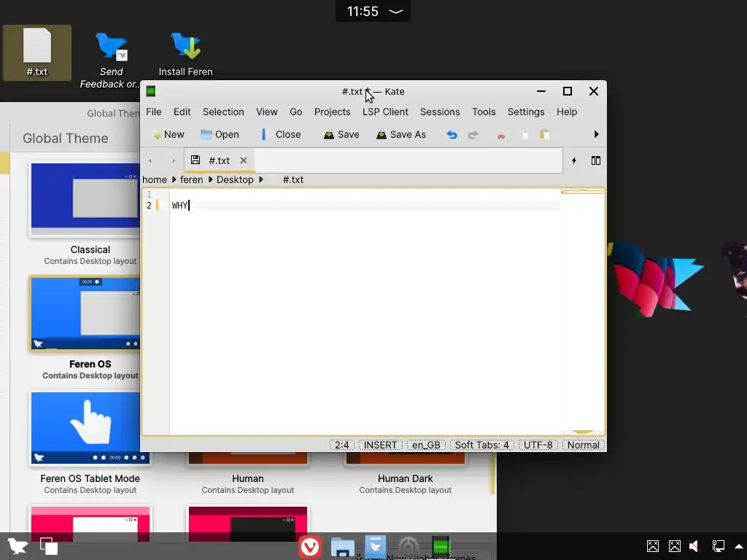The image size is (747, 560).
Task: Open the Selection menu
Action: [x=223, y=112]
